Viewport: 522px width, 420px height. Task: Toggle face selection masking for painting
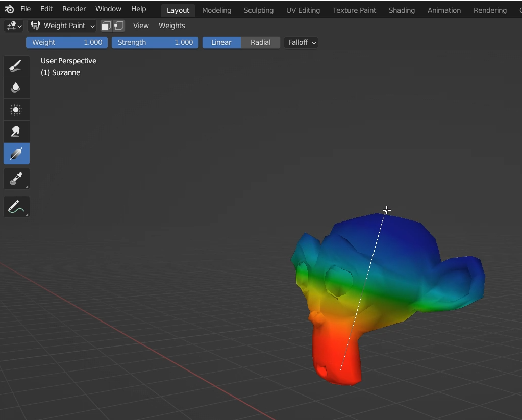point(106,26)
